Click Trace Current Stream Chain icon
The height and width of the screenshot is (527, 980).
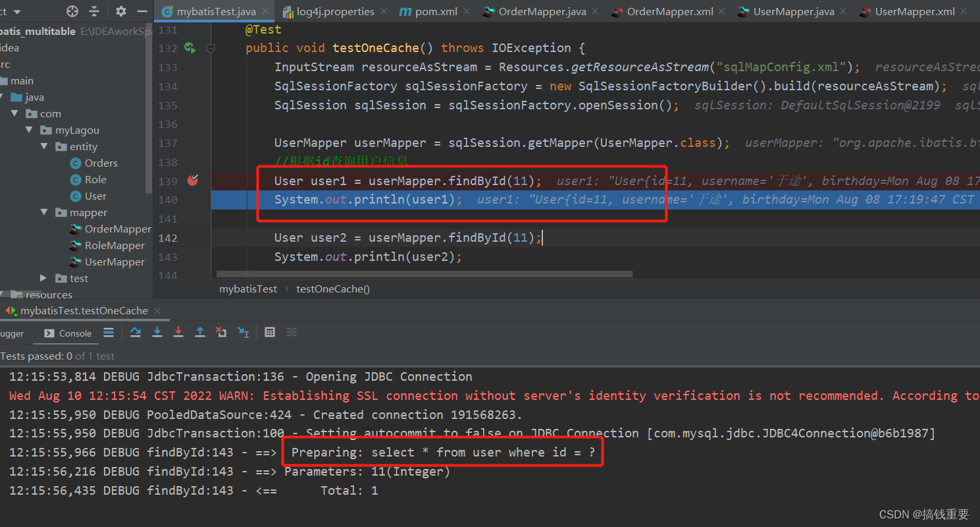291,333
